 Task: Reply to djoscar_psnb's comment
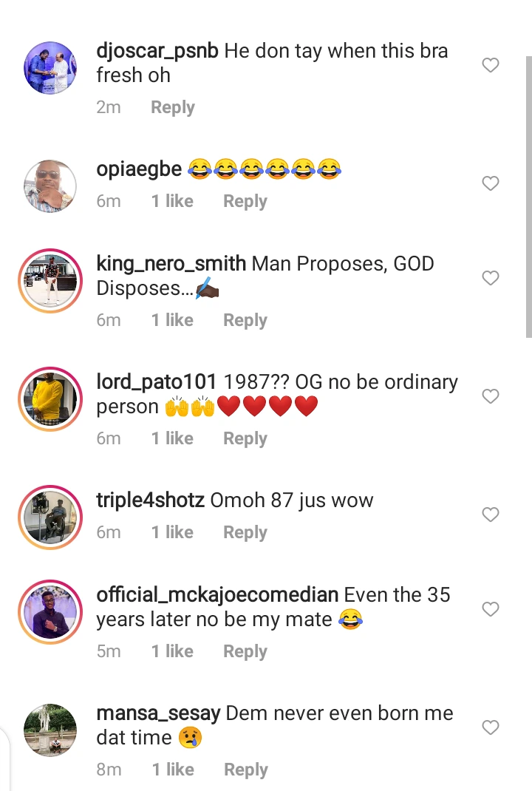tap(172, 107)
